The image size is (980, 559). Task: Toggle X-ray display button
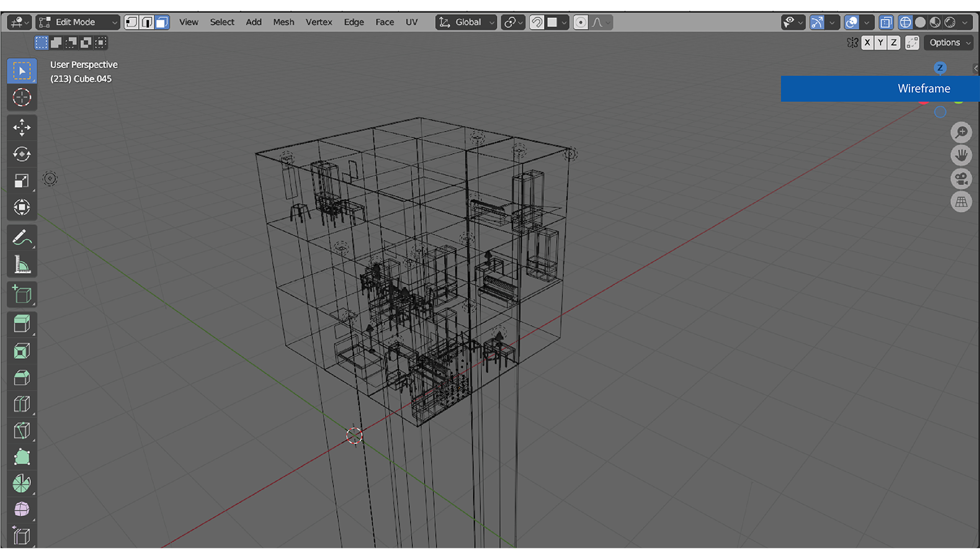886,22
